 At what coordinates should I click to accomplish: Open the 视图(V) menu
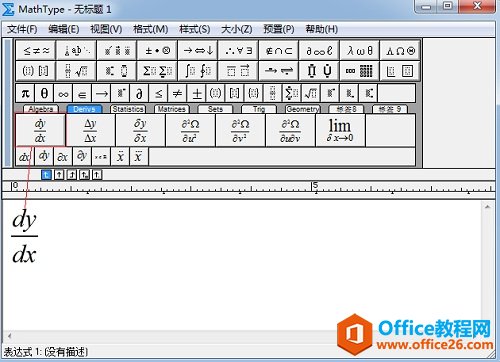point(106,29)
